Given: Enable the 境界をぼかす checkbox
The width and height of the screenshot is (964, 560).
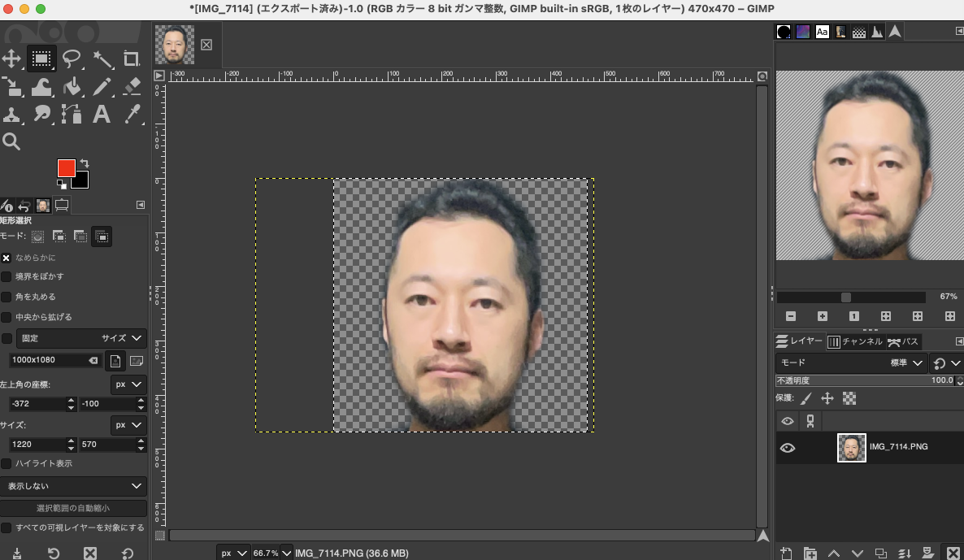Looking at the screenshot, I should 7,276.
